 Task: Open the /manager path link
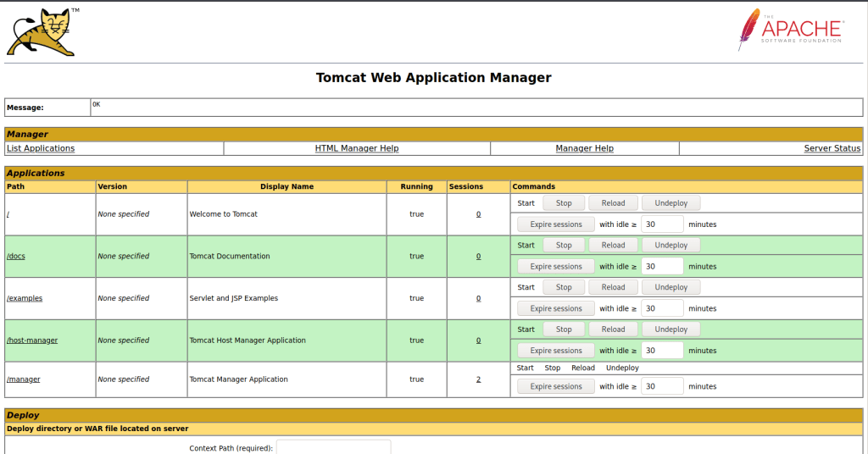[24, 379]
